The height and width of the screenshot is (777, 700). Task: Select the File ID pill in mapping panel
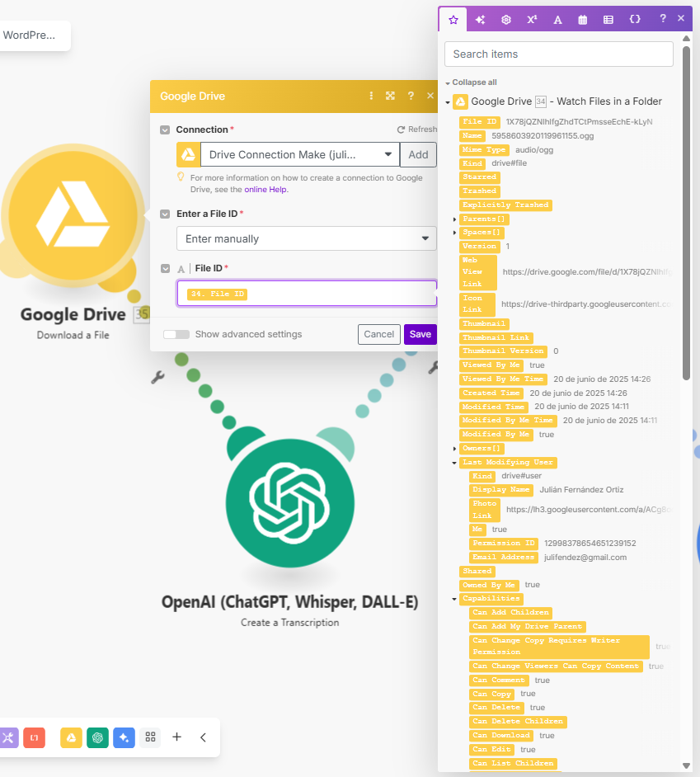click(x=480, y=122)
